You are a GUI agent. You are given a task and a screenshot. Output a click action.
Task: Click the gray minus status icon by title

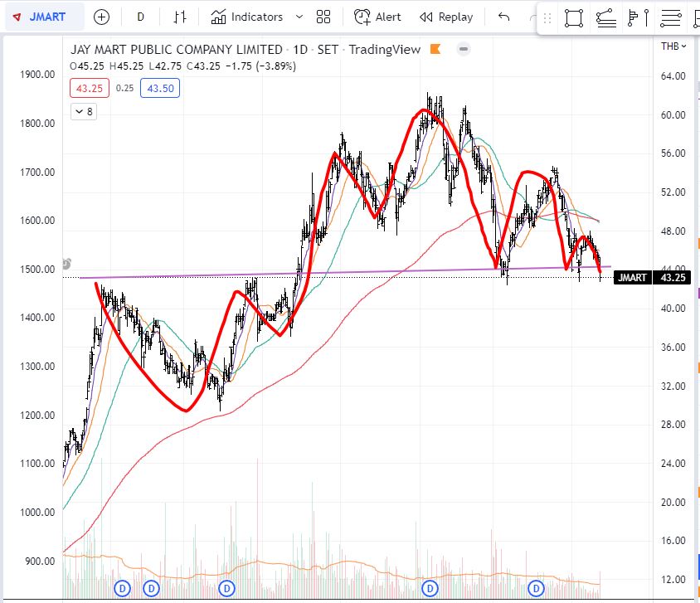[464, 49]
